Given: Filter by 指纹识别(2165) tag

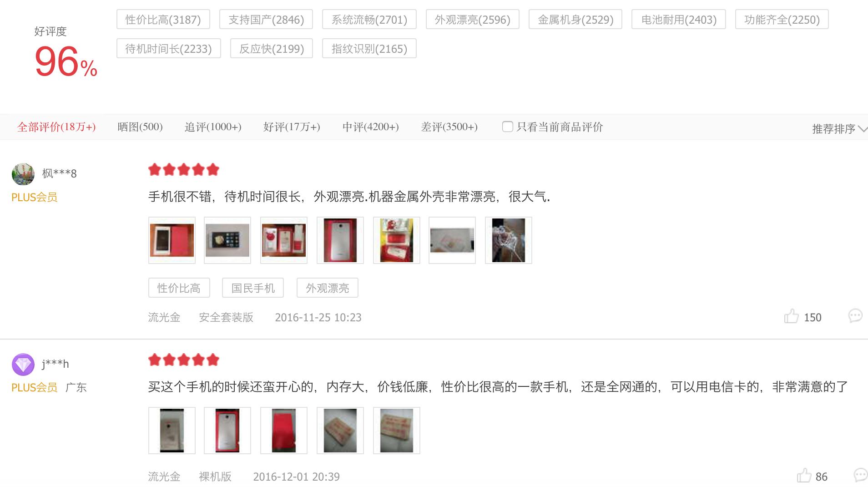Looking at the screenshot, I should click(x=369, y=49).
